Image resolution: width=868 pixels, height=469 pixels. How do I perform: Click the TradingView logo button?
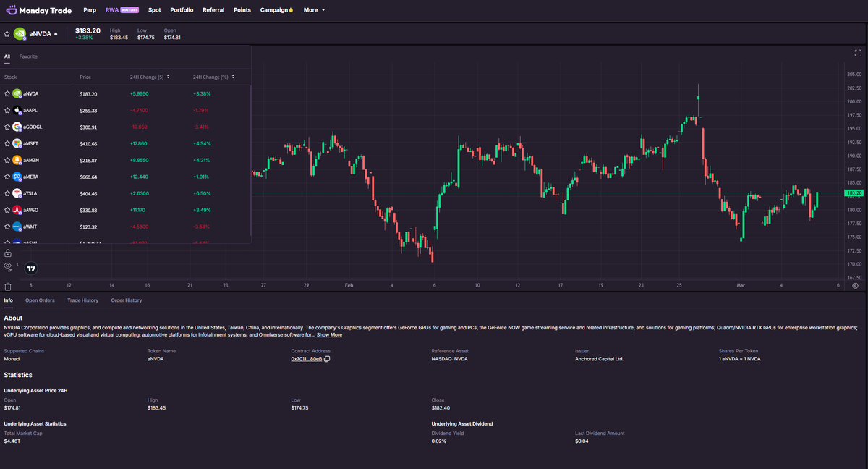click(x=30, y=268)
